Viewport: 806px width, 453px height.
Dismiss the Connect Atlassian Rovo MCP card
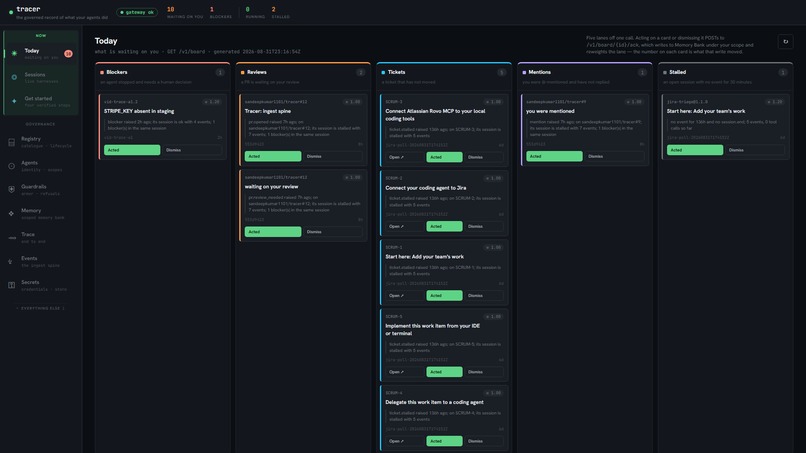[x=484, y=157]
